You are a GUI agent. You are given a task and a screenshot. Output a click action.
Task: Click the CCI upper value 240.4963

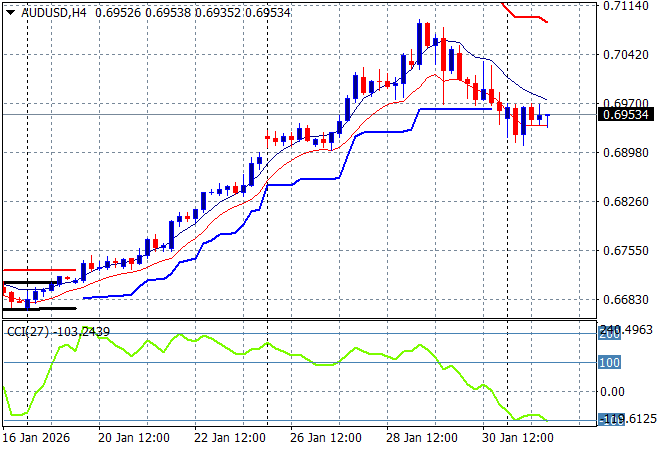click(x=626, y=330)
